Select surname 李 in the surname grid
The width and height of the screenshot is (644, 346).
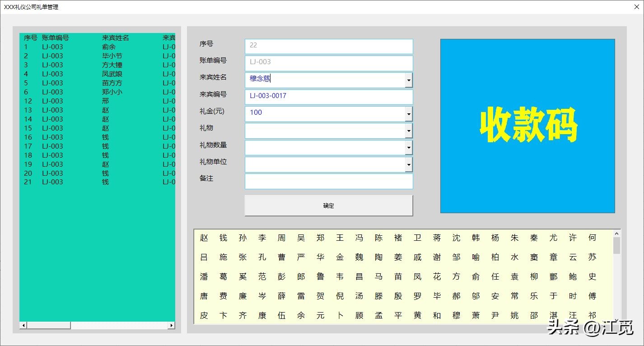pyautogui.click(x=262, y=238)
